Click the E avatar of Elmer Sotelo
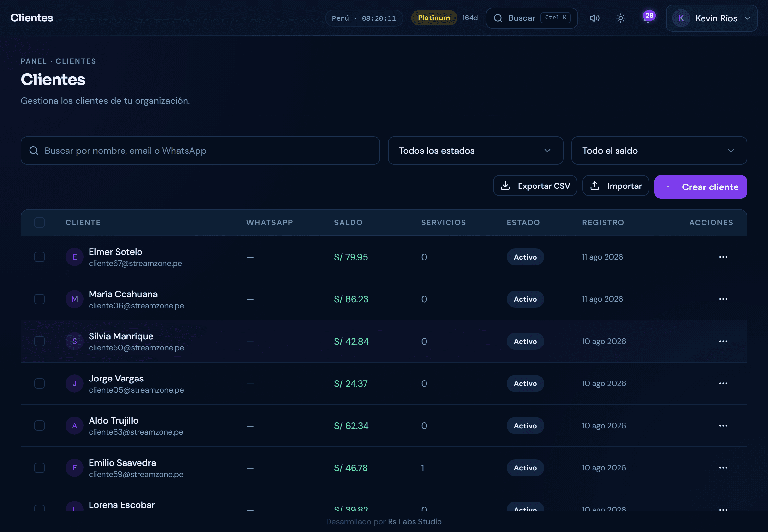Image resolution: width=768 pixels, height=532 pixels. point(75,257)
